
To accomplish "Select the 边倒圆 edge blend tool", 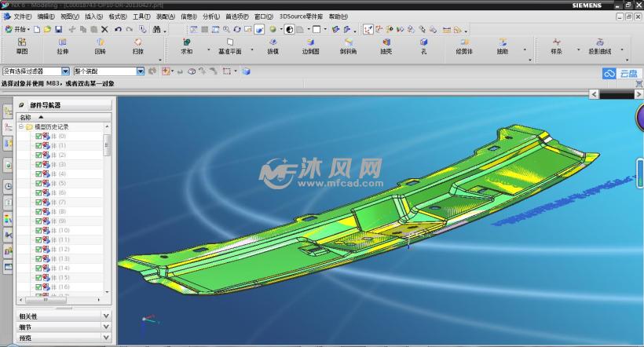I will pyautogui.click(x=310, y=46).
